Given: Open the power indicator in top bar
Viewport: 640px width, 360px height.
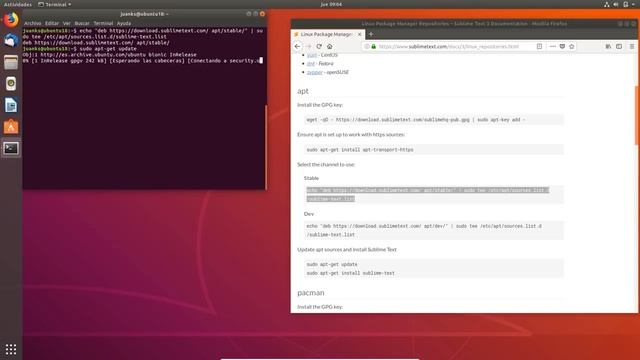Looking at the screenshot, I should point(625,4).
